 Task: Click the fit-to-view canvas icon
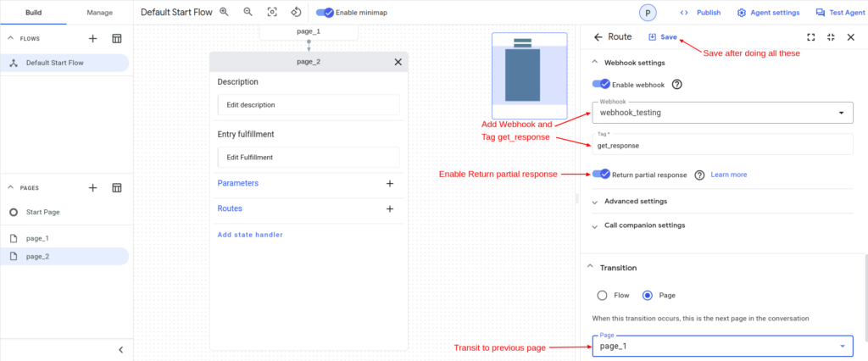272,13
